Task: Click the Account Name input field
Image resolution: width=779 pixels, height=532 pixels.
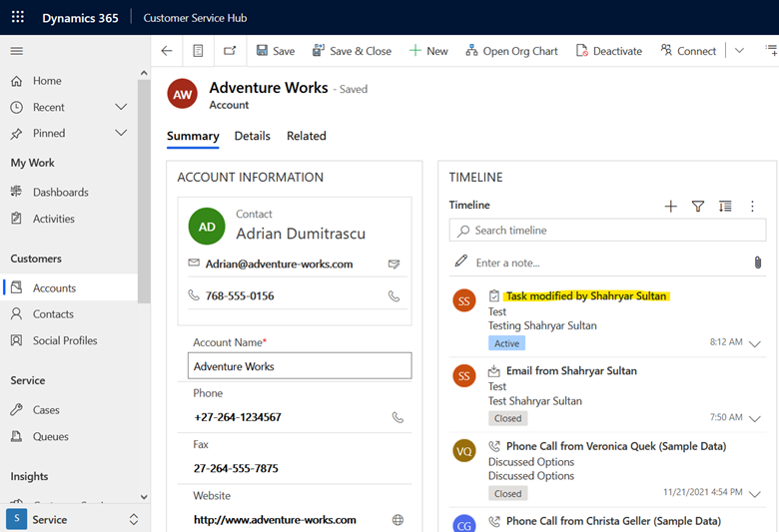Action: click(300, 366)
